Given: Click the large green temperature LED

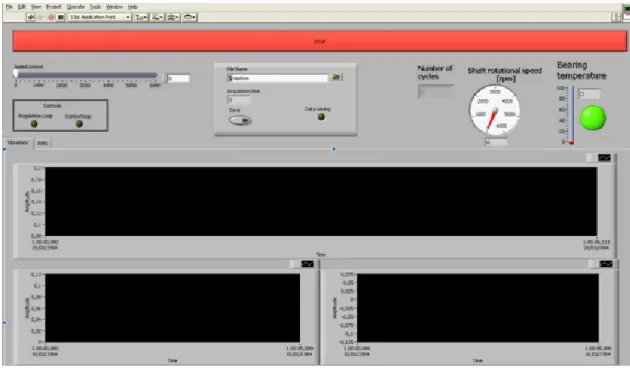Looking at the screenshot, I should click(593, 118).
